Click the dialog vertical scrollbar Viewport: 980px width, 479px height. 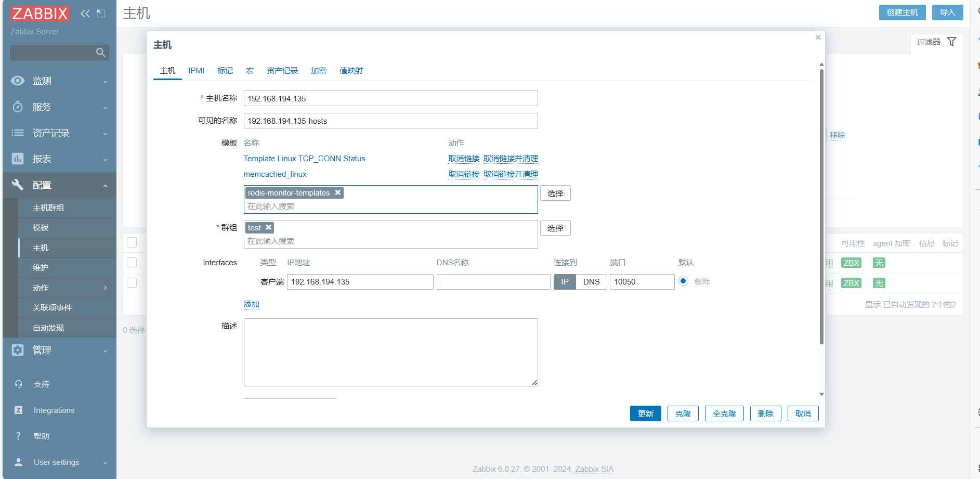click(821, 206)
